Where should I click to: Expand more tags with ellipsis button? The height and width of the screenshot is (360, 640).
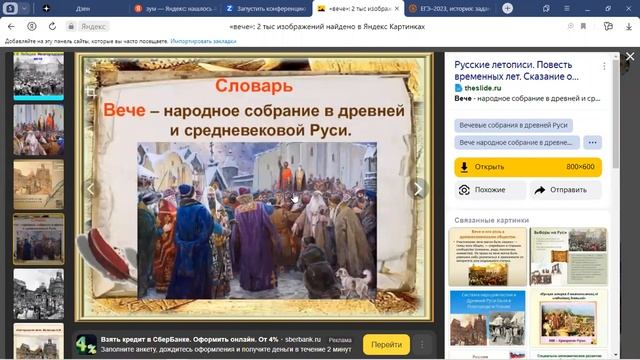(x=592, y=142)
